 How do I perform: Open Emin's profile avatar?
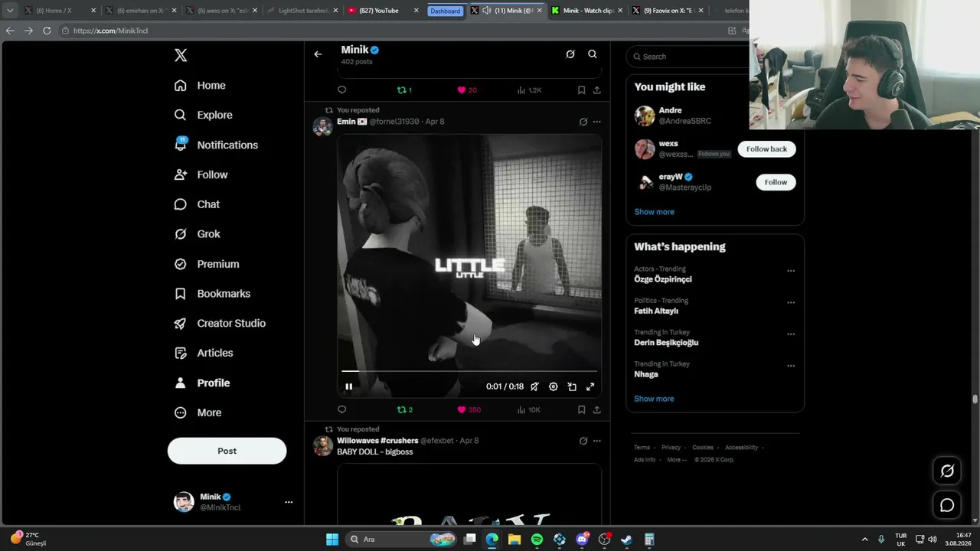tap(322, 126)
